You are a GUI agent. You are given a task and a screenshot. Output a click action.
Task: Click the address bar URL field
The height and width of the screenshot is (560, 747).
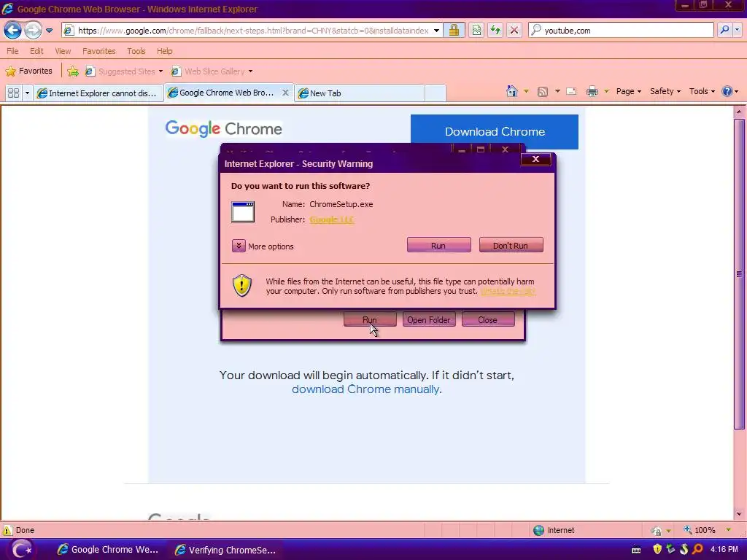point(252,31)
